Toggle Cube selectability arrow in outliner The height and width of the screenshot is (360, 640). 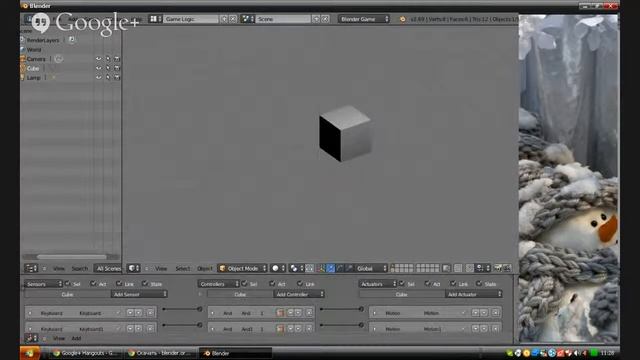point(108,68)
